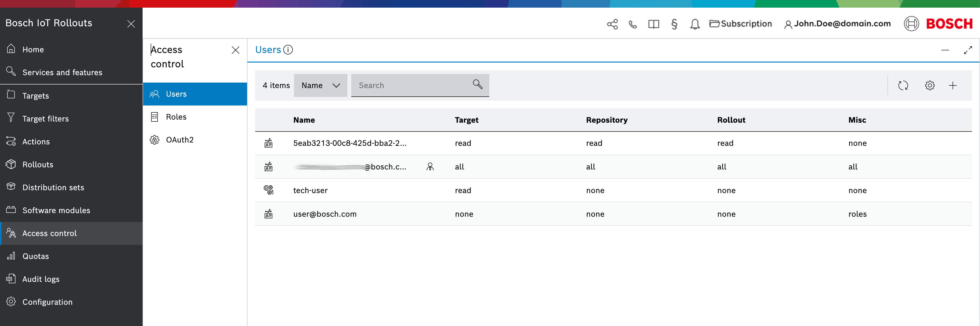The image size is (980, 326).
Task: Click user@bosch.com row icon
Action: click(268, 214)
